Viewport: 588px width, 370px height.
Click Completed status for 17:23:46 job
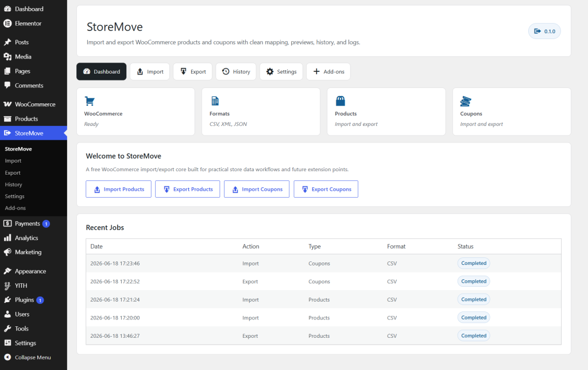pyautogui.click(x=474, y=263)
